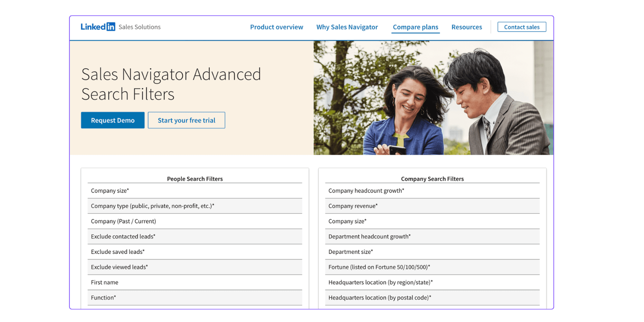
Task: Select the "Department size*" row
Action: coord(432,252)
